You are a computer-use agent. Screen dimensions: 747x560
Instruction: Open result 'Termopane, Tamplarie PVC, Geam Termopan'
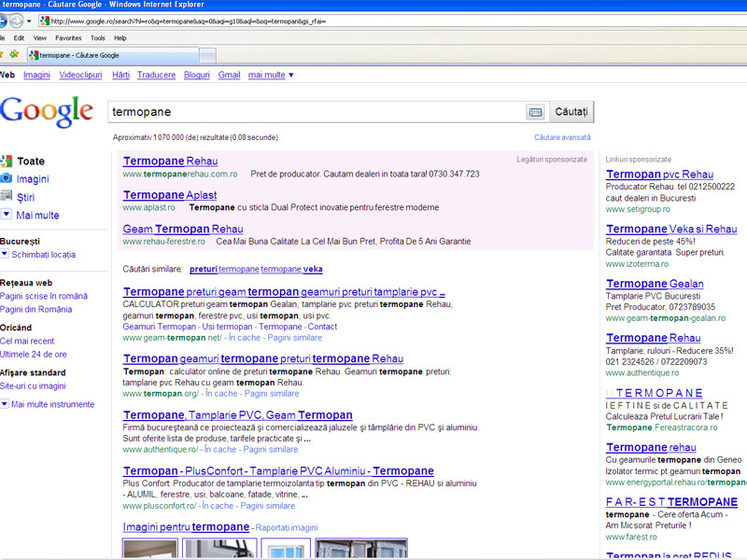coord(238,414)
